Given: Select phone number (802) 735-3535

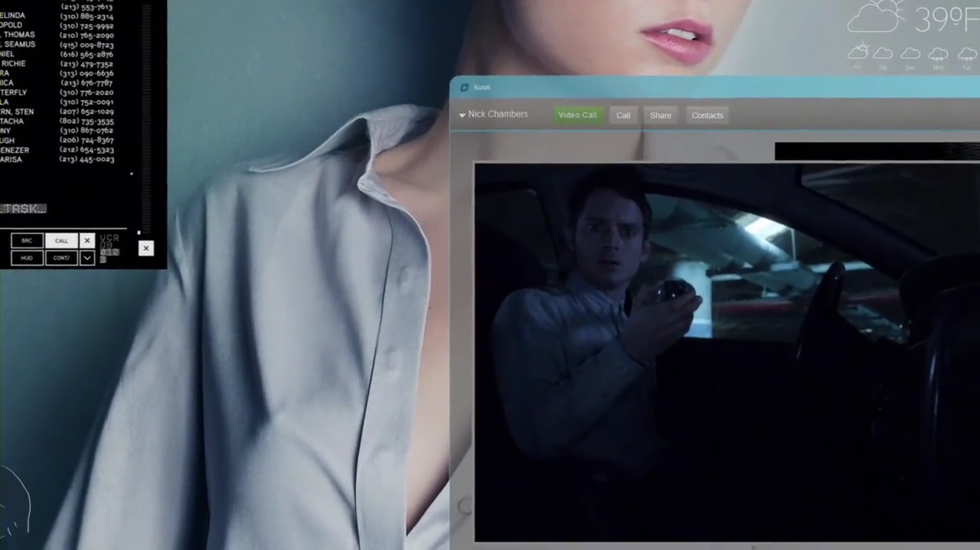Looking at the screenshot, I should click(87, 121).
